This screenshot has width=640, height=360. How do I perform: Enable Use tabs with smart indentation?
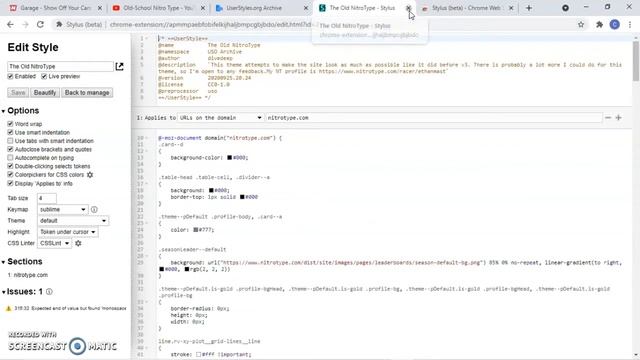pyautogui.click(x=10, y=141)
